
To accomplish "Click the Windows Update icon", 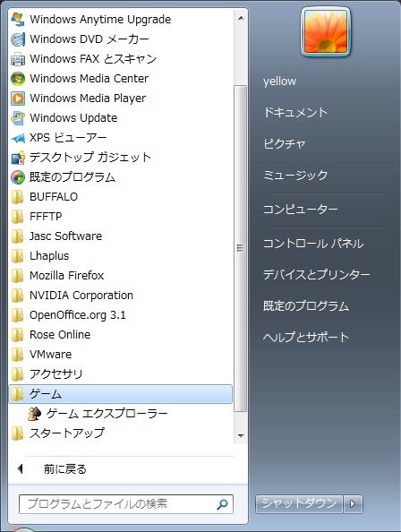I will (18, 118).
